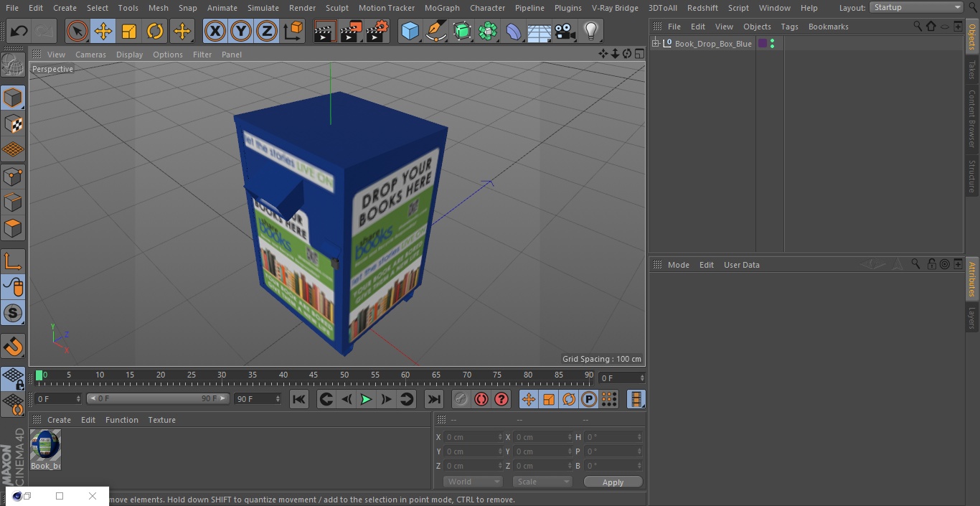Click the green playhead slider at frame 0
This screenshot has width=980, height=506.
click(x=39, y=375)
